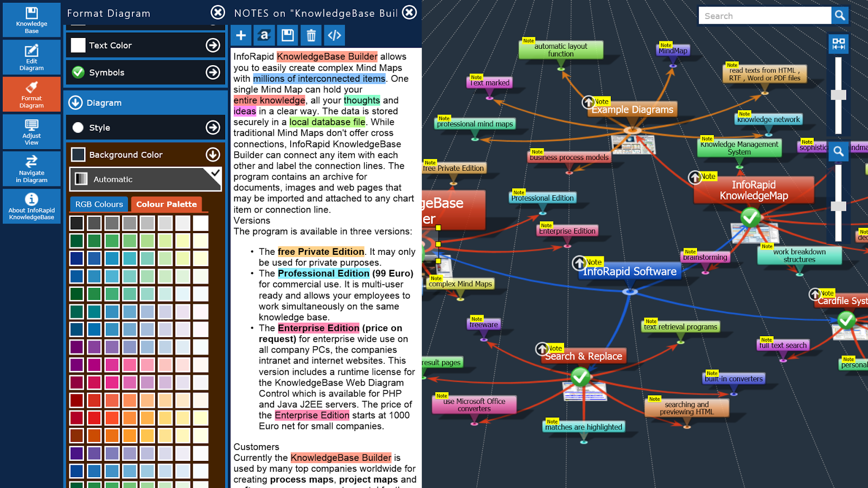The height and width of the screenshot is (488, 868).
Task: Toggle the green checkmark beside Symbols
Action: (78, 72)
